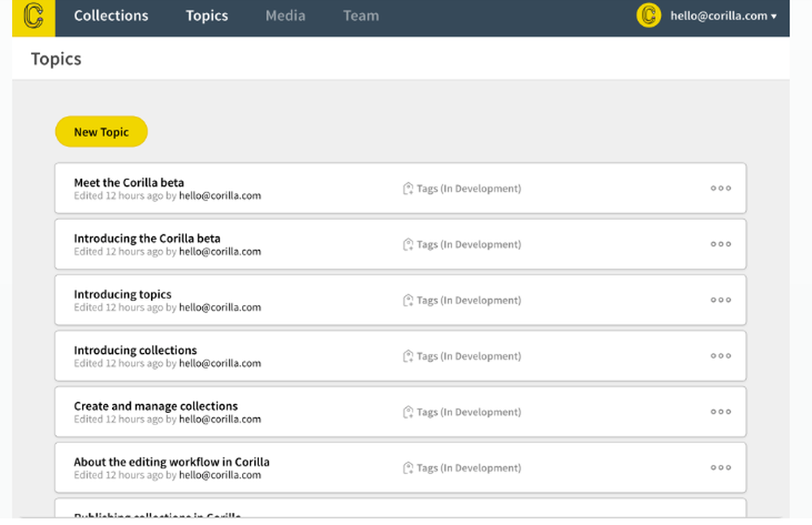
Task: Open options menu for Create and manage collections
Action: (x=721, y=412)
